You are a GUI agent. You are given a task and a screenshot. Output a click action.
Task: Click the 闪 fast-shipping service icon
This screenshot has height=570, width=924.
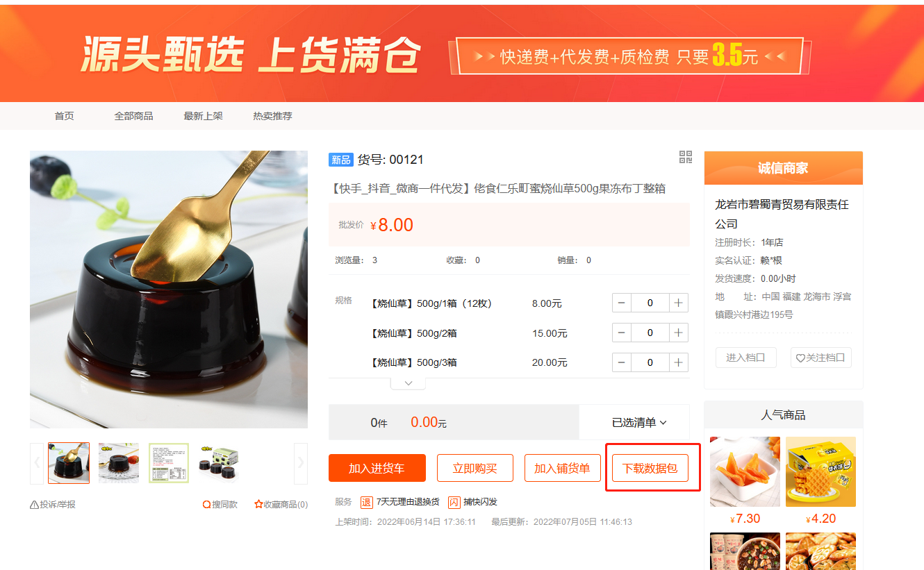pos(454,502)
